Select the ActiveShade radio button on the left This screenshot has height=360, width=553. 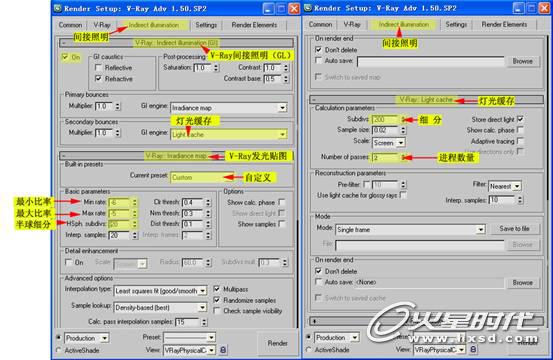pos(59,350)
